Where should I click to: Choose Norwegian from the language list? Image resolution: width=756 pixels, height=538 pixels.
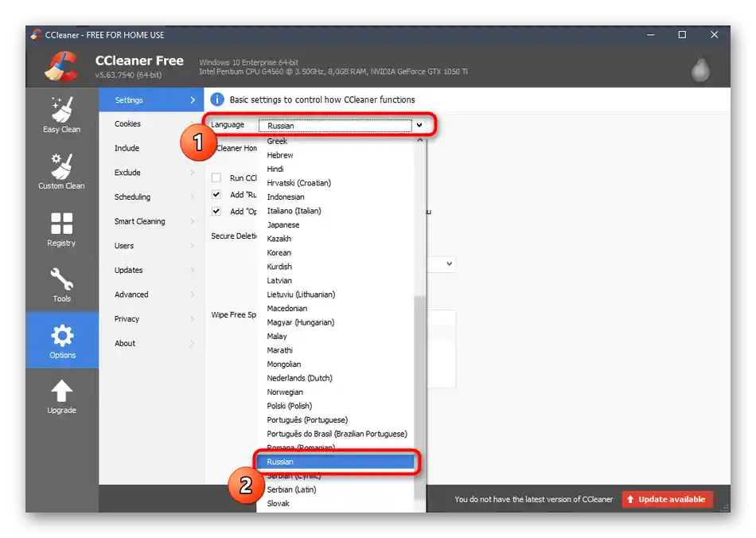point(335,392)
